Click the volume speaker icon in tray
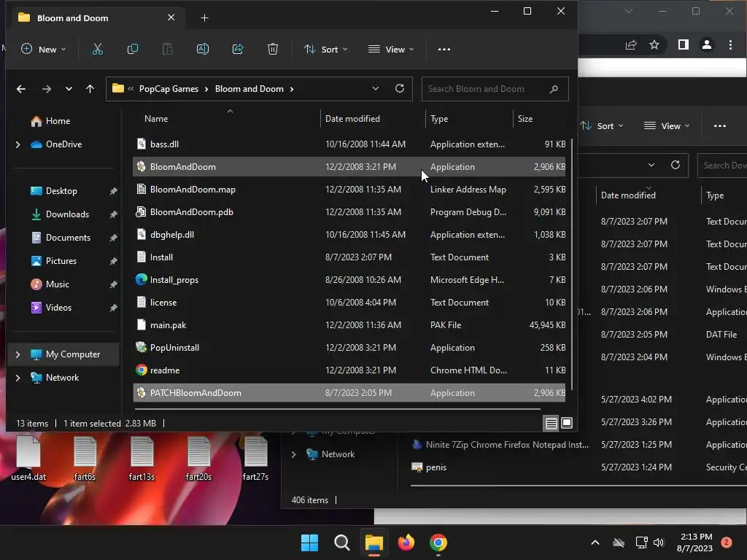747x560 pixels. pos(659,542)
